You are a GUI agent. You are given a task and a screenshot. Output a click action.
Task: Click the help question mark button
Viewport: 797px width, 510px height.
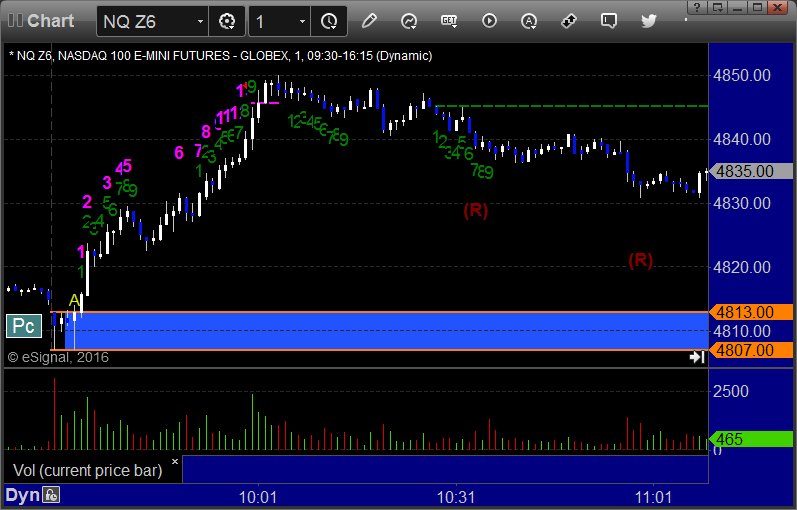click(697, 7)
